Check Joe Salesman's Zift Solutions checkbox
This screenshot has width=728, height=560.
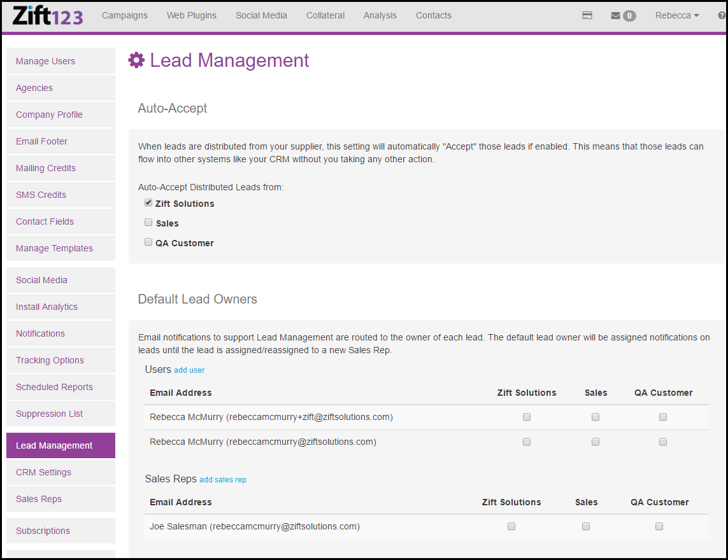tap(511, 526)
